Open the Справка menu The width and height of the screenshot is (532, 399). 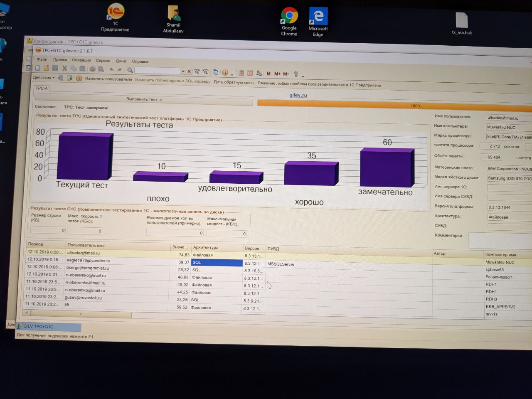coord(140,62)
